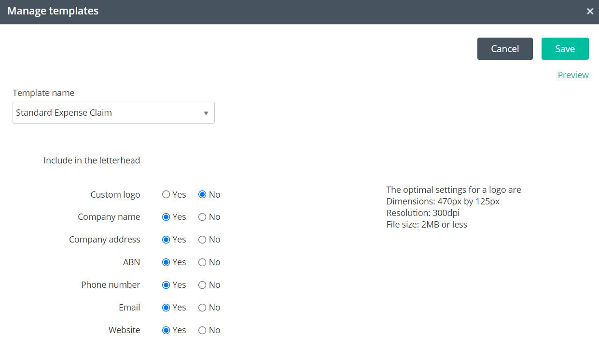Screen dimensions: 599x364
Task: Select Yes for Company address
Action: tap(166, 240)
